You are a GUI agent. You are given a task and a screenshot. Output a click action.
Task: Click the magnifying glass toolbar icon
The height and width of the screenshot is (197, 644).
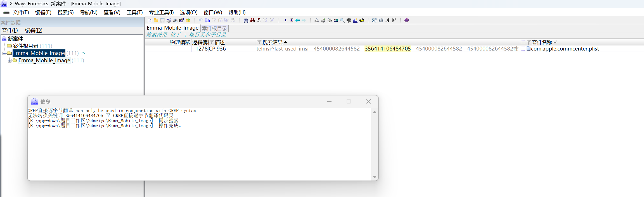[342, 20]
